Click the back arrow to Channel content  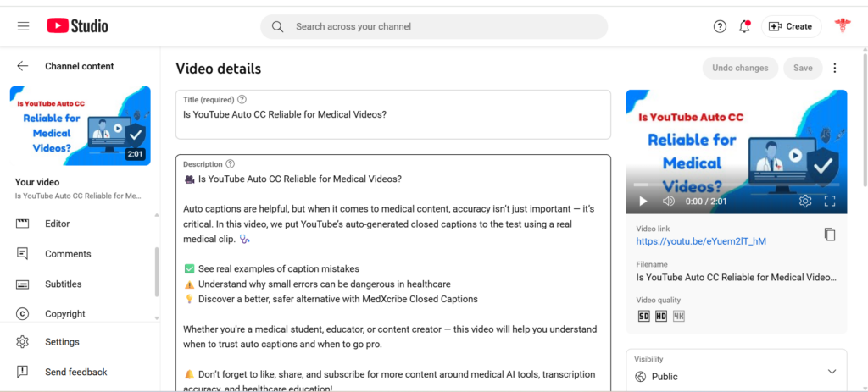22,66
